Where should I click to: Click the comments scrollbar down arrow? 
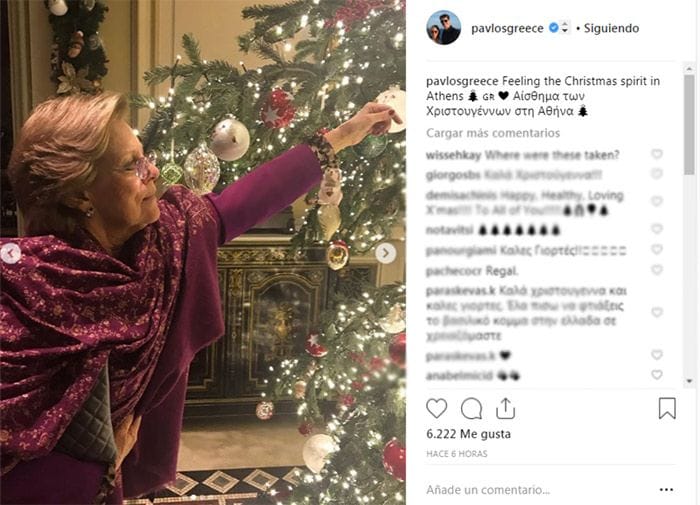pyautogui.click(x=689, y=381)
